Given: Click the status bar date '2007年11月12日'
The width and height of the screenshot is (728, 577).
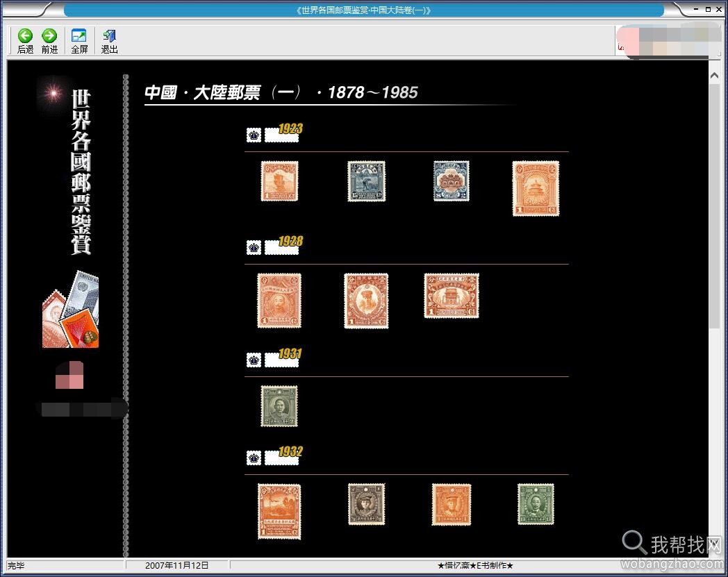Looking at the screenshot, I should pyautogui.click(x=176, y=565).
